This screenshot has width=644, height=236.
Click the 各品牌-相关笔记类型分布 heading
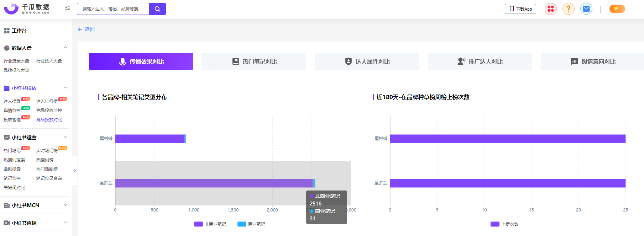(134, 97)
